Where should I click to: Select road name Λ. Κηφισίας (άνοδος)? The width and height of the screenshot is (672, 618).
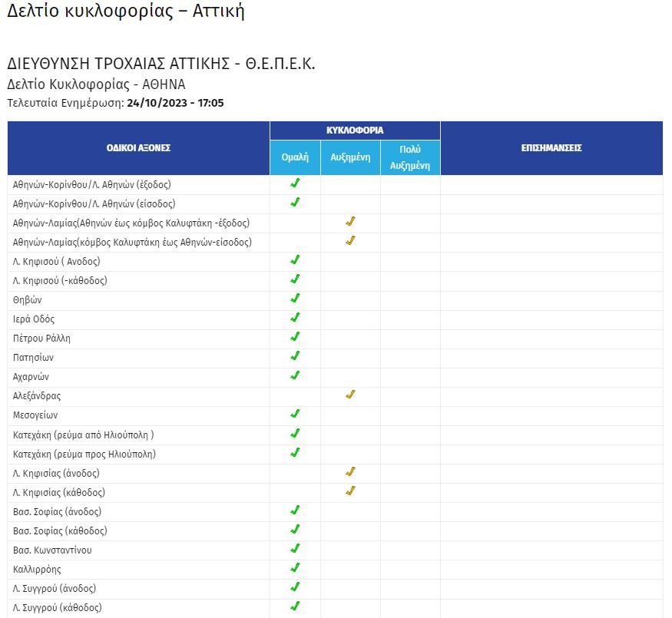point(56,474)
